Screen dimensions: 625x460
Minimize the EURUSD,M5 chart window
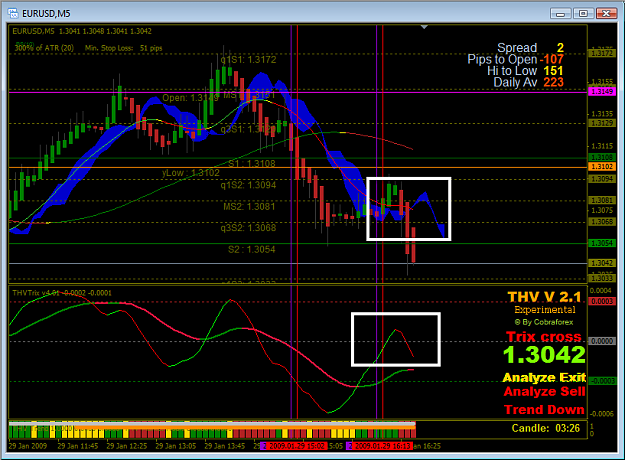point(560,14)
